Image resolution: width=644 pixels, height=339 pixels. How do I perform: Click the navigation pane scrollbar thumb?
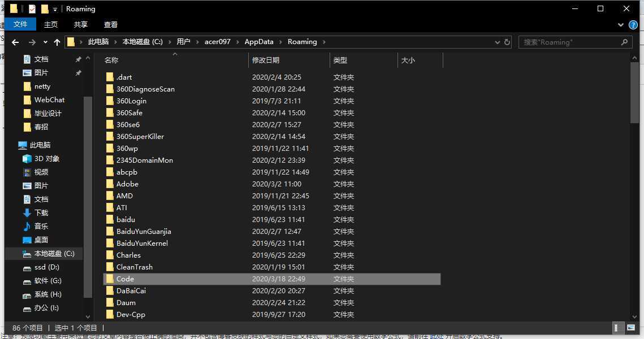click(x=88, y=197)
